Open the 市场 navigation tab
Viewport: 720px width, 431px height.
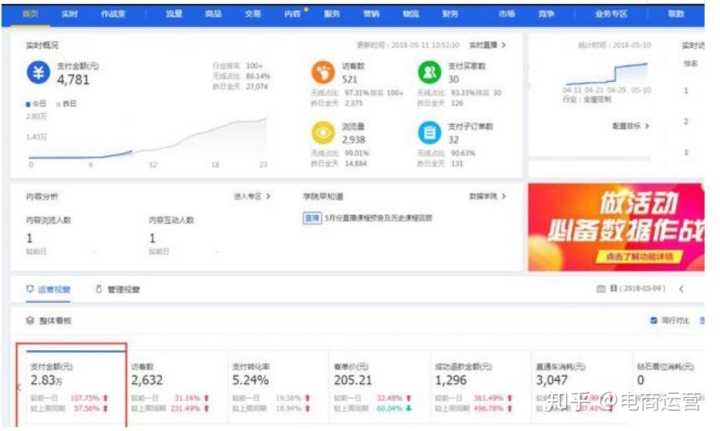[507, 14]
